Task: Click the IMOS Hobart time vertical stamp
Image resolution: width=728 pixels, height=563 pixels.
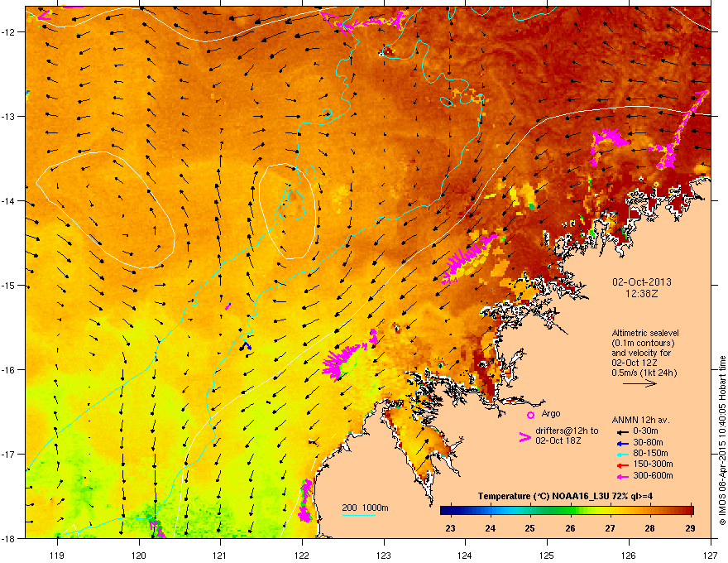Action: tap(722, 440)
